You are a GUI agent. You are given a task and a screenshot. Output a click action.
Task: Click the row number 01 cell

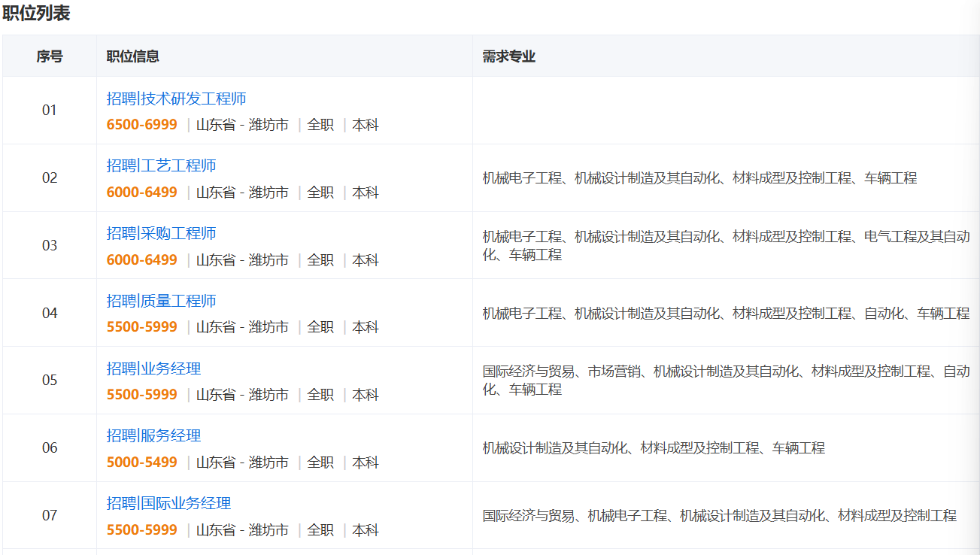click(x=50, y=111)
